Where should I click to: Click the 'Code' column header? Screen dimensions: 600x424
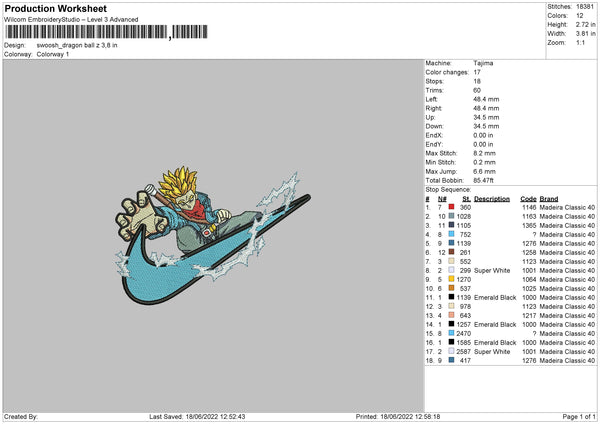point(528,199)
